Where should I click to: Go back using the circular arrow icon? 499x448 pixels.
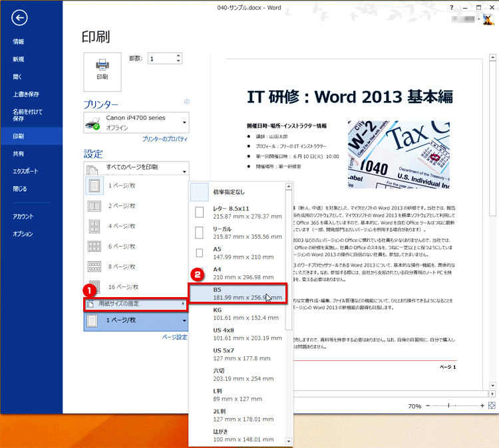19,18
